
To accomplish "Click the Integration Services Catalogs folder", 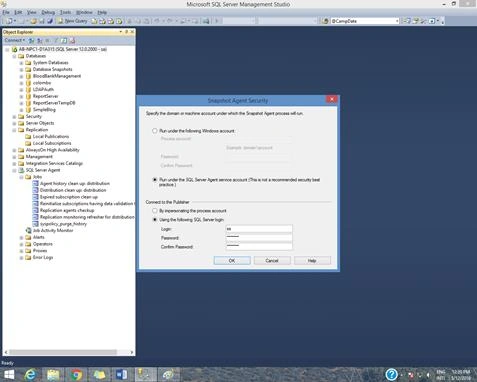I will (x=54, y=163).
